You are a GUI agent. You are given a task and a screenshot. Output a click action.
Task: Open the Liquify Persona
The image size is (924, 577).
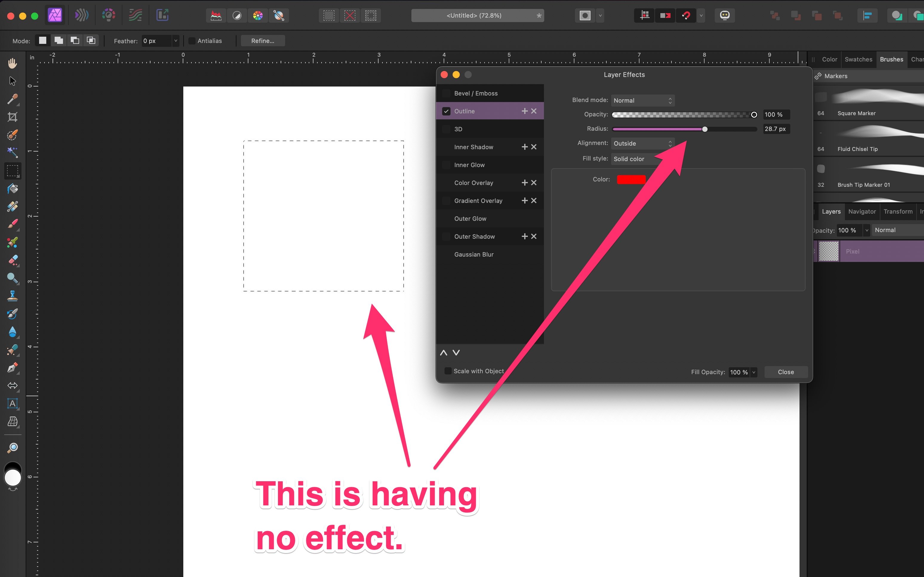[81, 15]
